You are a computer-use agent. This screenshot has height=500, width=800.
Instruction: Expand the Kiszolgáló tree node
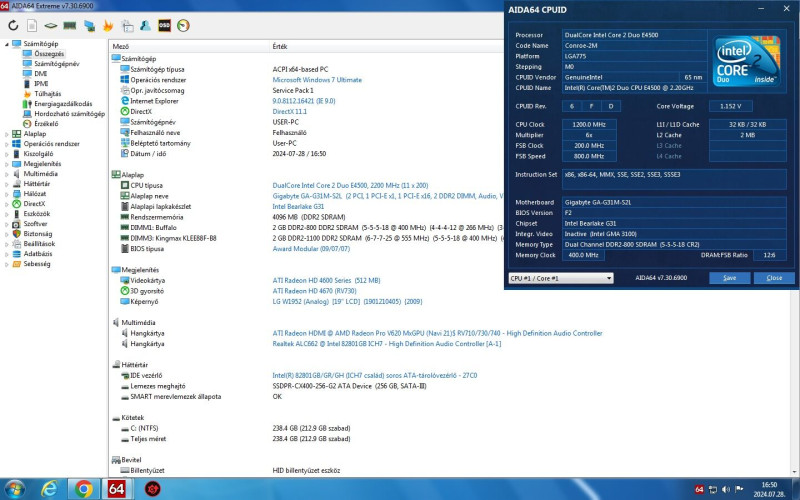click(7, 154)
